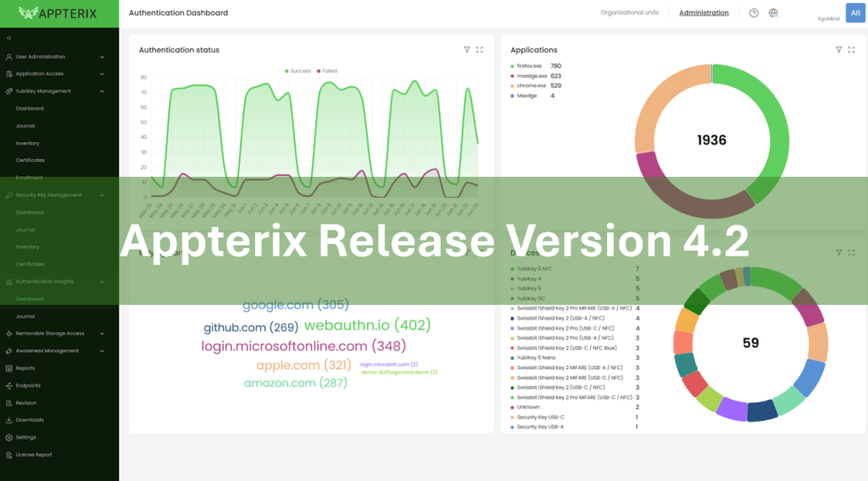Screen dimensions: 868x481
Task: Toggle msedge.exe in Applications legend
Action: coord(529,75)
